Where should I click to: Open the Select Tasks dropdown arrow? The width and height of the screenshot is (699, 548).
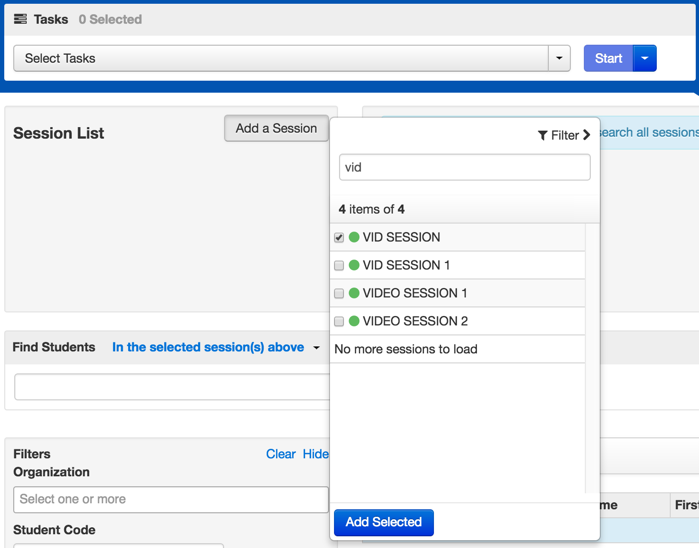click(560, 58)
